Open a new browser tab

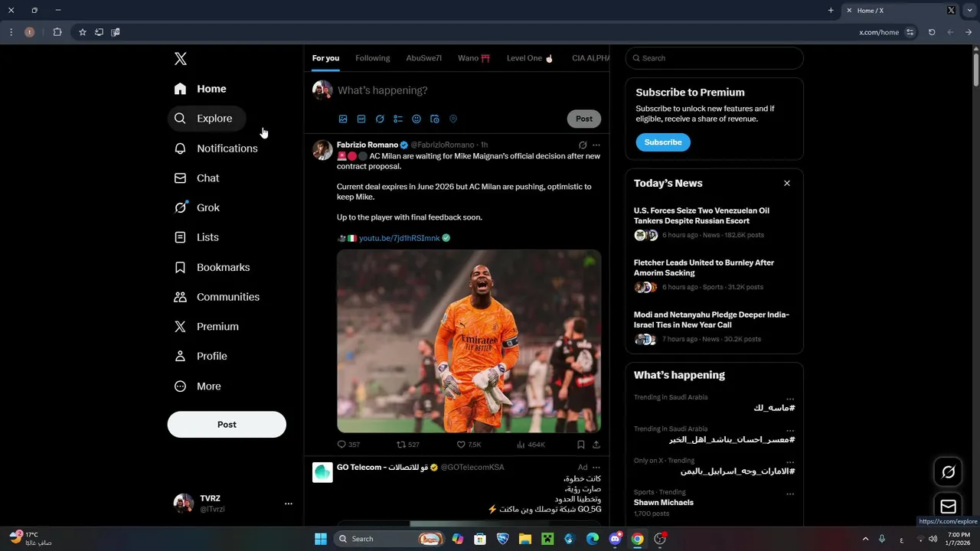coord(831,11)
